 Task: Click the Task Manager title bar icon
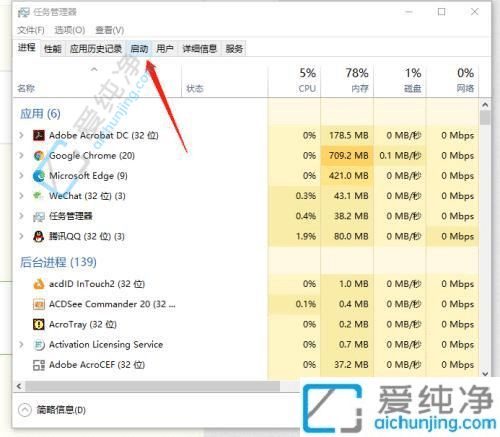24,12
